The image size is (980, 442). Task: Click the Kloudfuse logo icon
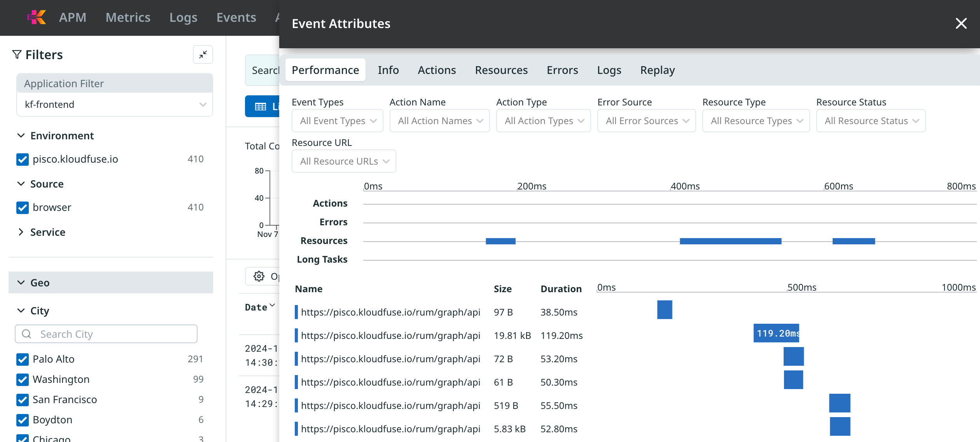click(37, 17)
